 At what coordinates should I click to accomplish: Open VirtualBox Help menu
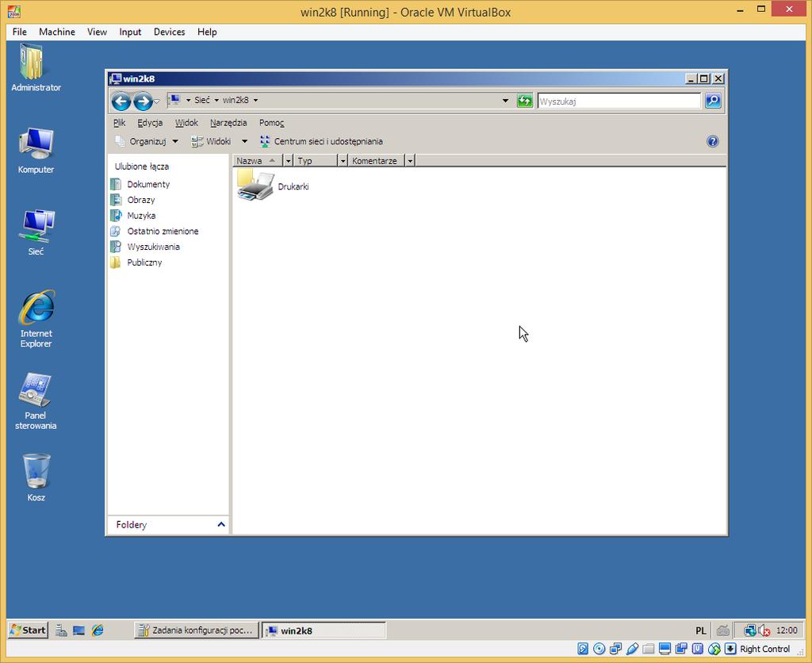pyautogui.click(x=207, y=32)
